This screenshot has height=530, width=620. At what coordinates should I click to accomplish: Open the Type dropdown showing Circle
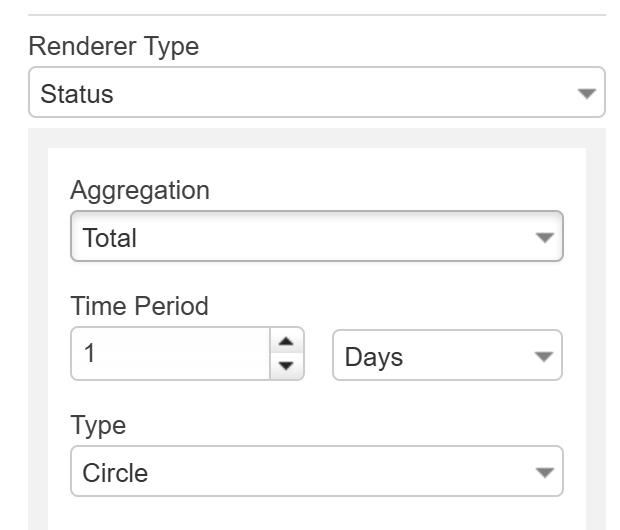pos(316,472)
